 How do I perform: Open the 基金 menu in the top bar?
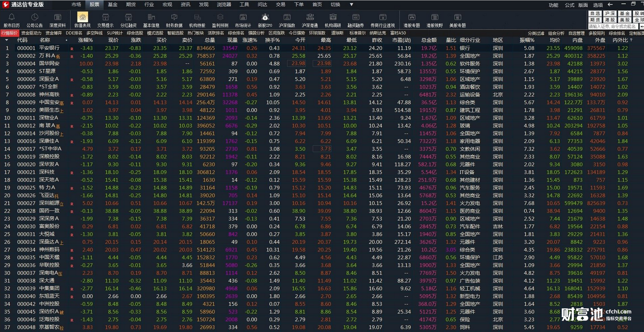[112, 5]
